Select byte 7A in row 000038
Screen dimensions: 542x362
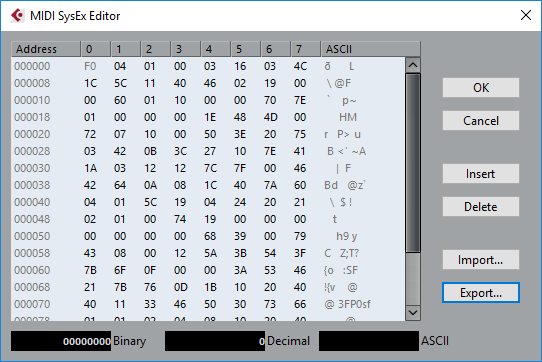coord(270,185)
